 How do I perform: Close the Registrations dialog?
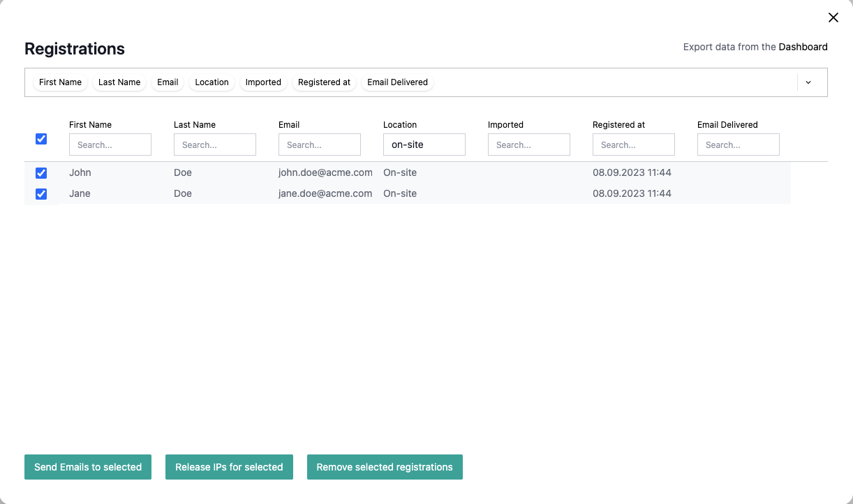coord(833,17)
